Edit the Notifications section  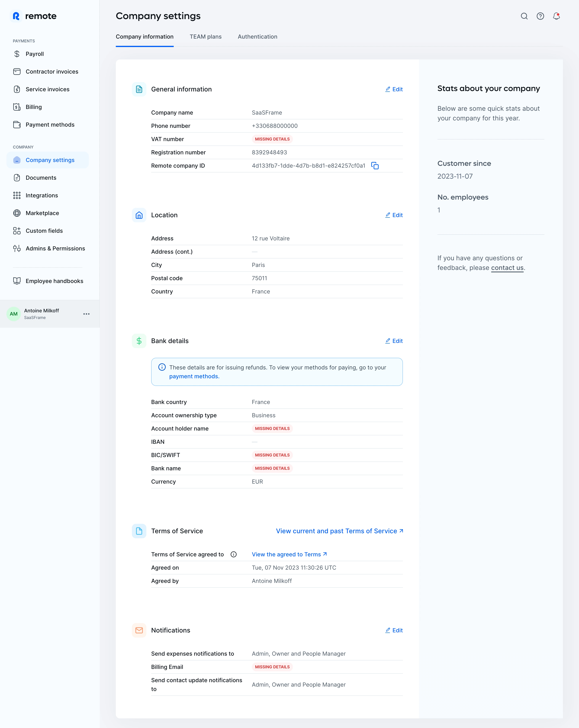coord(394,630)
